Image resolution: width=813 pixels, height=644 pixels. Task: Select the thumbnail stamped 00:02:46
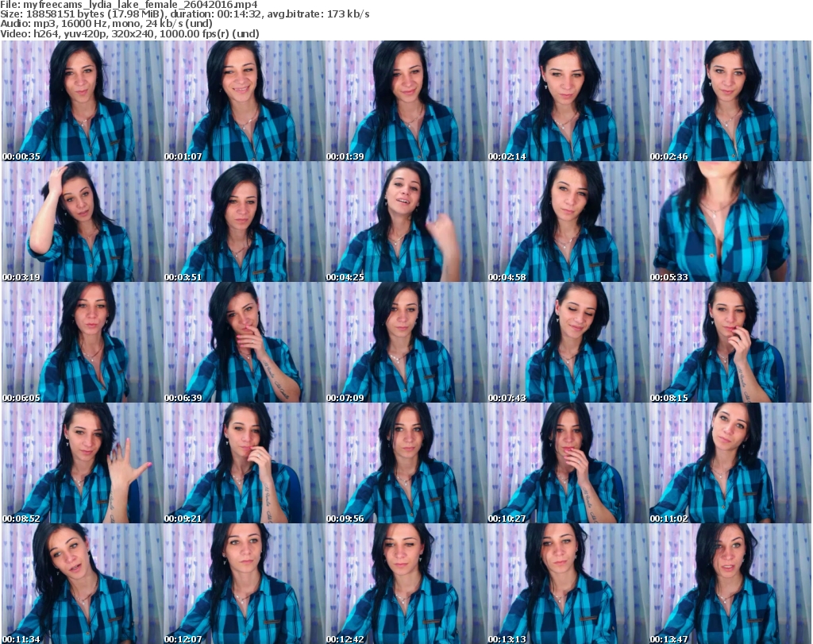730,101
